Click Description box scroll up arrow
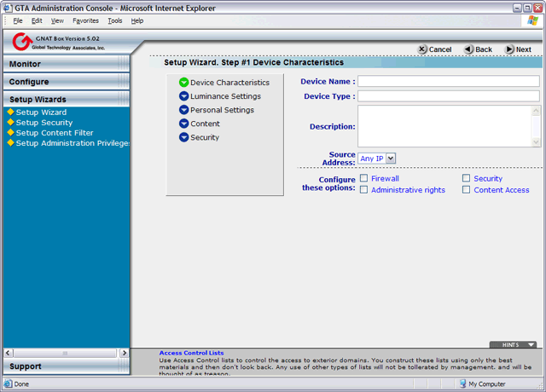 click(536, 111)
